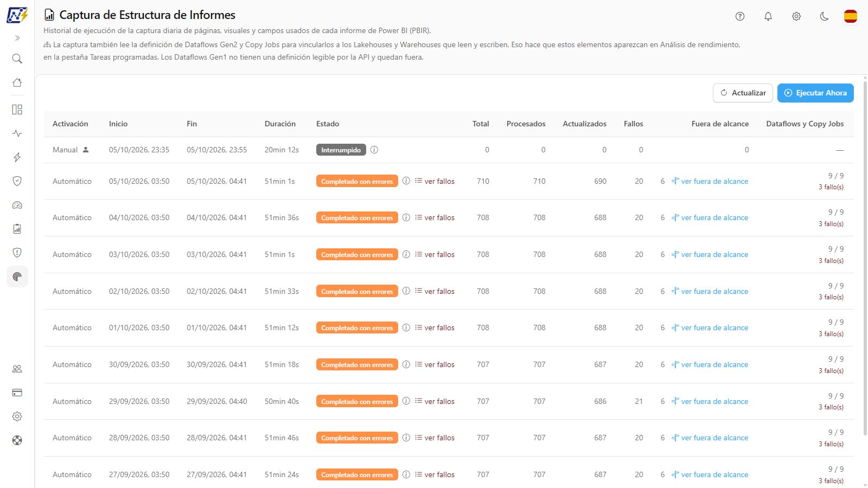868x488 pixels.
Task: Show info icon for 28/09/2026 run status
Action: point(406,438)
